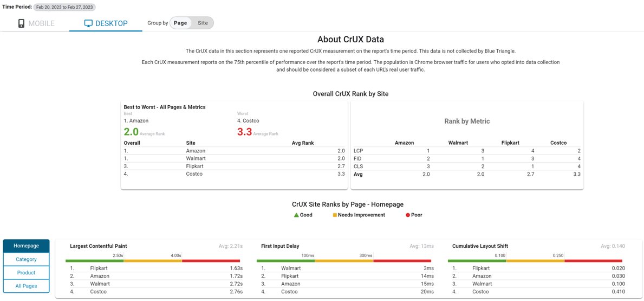Viewport: 644px width, 301px height.
Task: Select Flipkart row in overall rank table
Action: click(234, 166)
